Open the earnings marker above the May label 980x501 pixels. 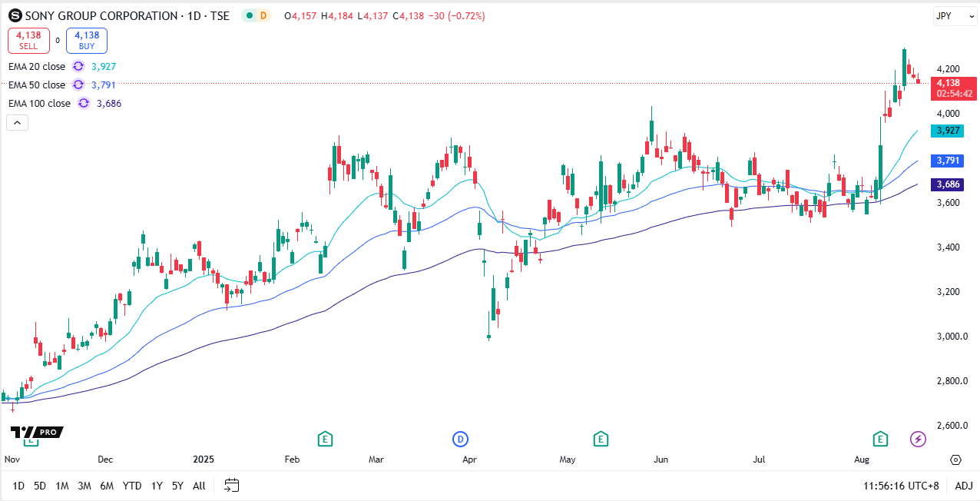[x=601, y=439]
